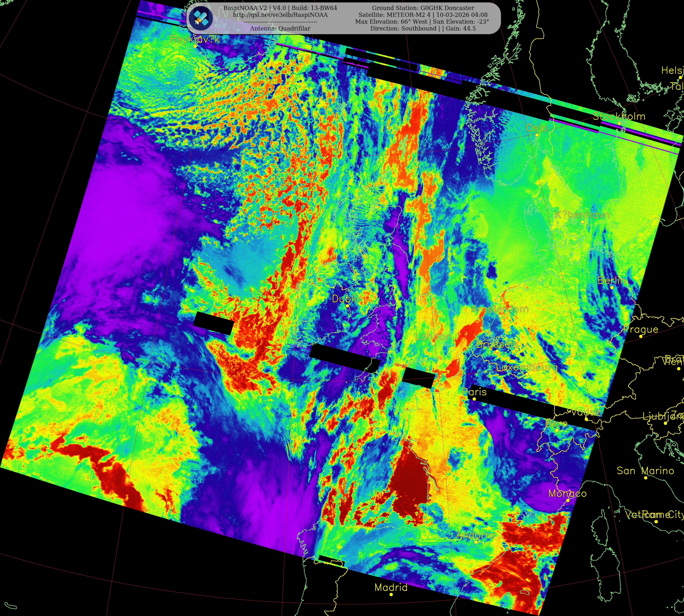Click the Antenna Quadrifilar header text
The image size is (684, 616).
(x=280, y=28)
